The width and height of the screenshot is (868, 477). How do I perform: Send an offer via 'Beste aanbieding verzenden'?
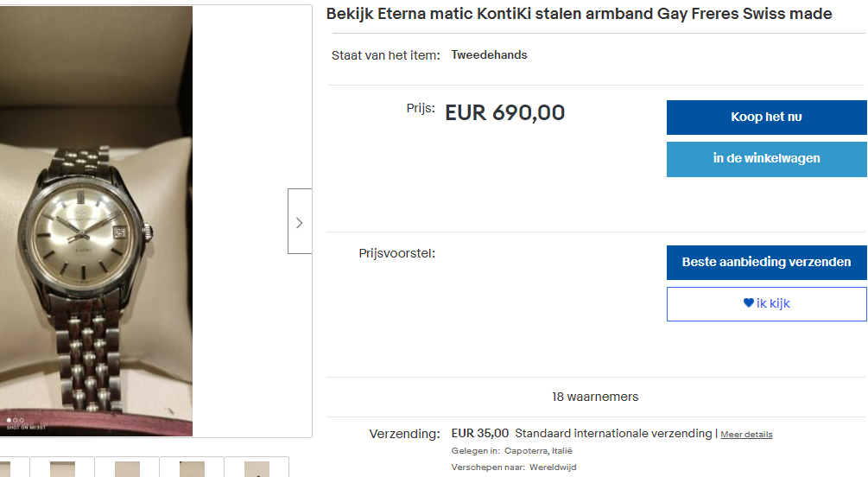pyautogui.click(x=766, y=262)
